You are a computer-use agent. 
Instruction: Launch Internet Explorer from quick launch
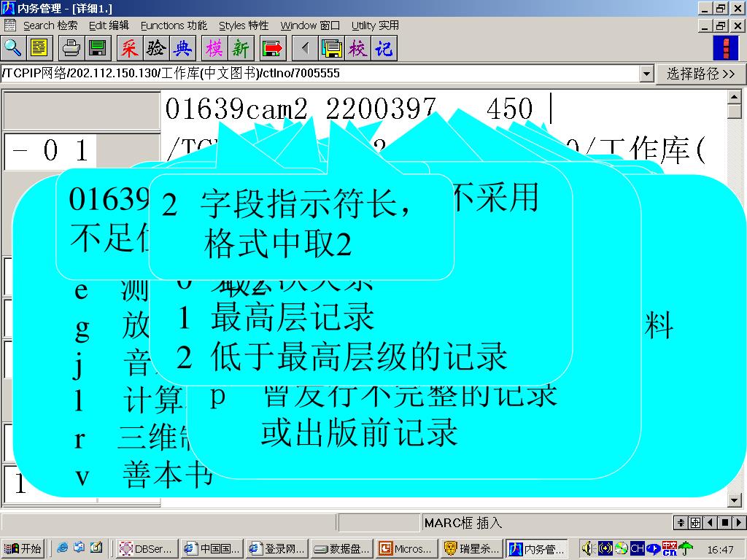(62, 548)
